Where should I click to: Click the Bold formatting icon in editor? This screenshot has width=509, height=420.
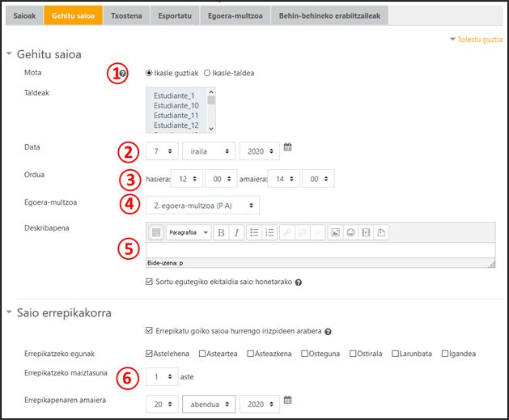(221, 233)
